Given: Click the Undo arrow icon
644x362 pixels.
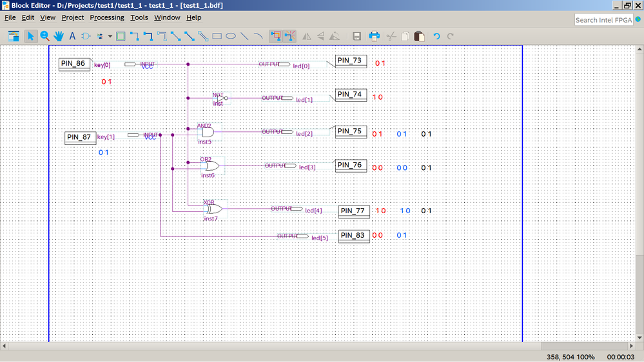Looking at the screenshot, I should (436, 36).
